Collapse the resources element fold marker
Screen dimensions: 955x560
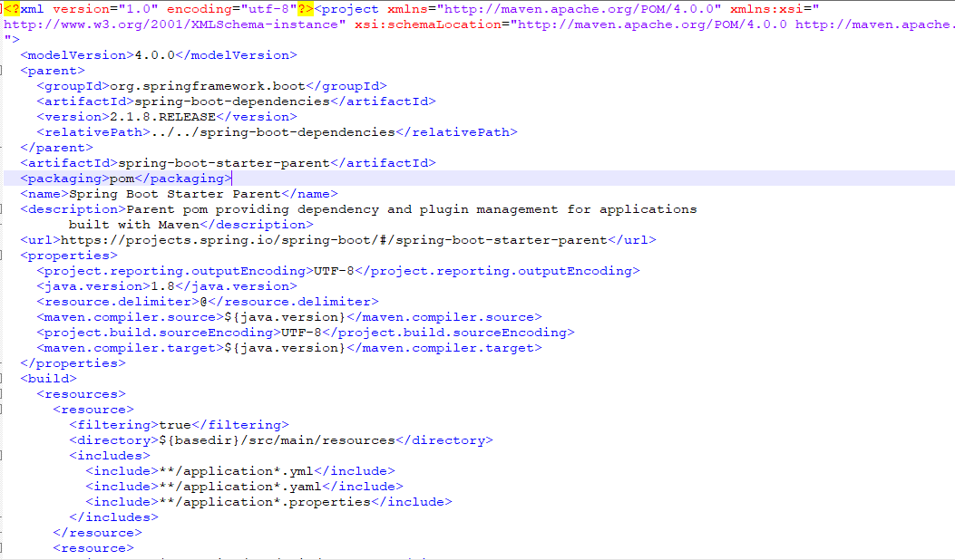coord(1,394)
